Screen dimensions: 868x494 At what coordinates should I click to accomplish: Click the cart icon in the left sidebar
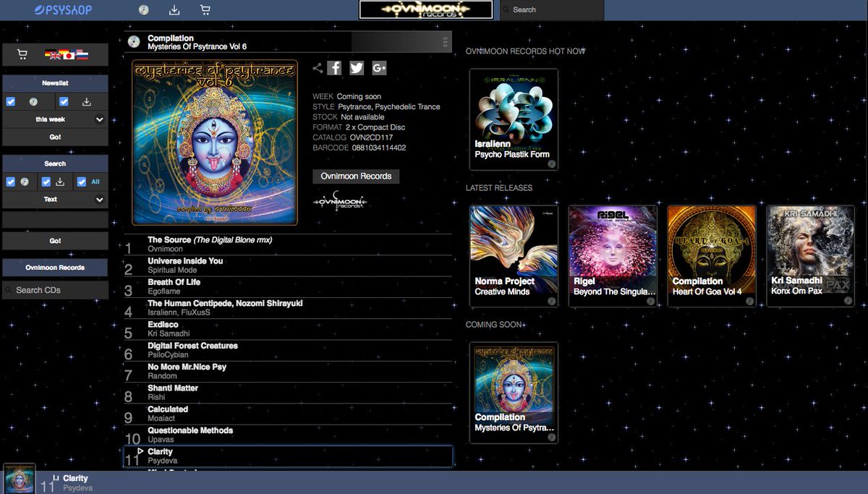tap(22, 55)
